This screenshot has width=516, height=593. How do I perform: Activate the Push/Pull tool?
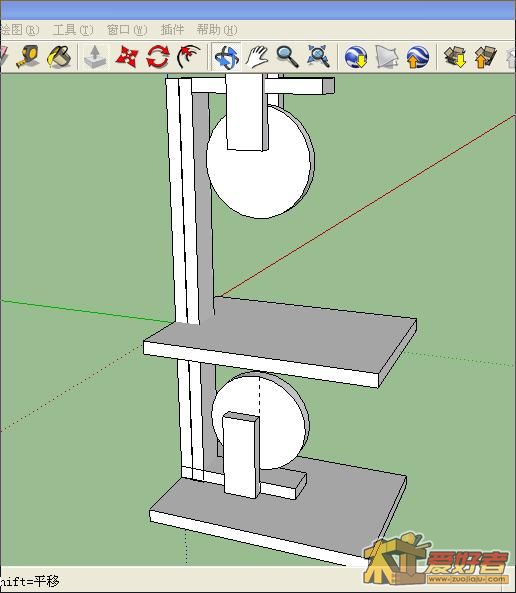95,57
